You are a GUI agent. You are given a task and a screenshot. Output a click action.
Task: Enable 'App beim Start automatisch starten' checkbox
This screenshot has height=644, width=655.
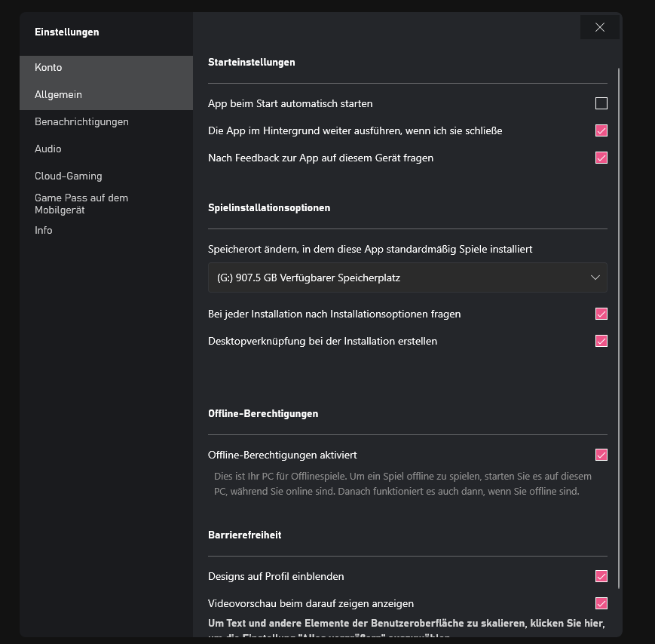point(601,103)
